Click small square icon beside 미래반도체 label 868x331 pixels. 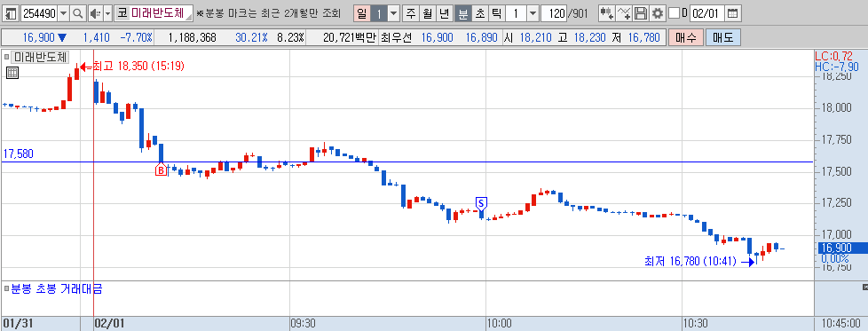(x=6, y=57)
